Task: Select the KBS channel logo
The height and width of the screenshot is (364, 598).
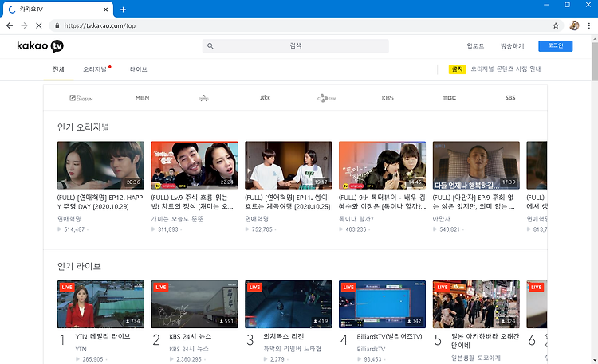Action: pos(388,98)
